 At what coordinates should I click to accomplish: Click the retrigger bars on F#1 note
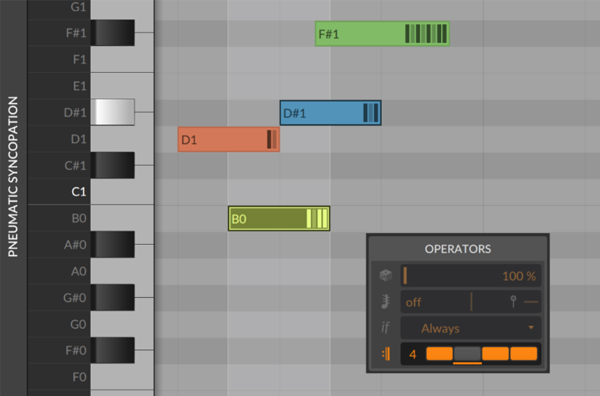point(426,34)
